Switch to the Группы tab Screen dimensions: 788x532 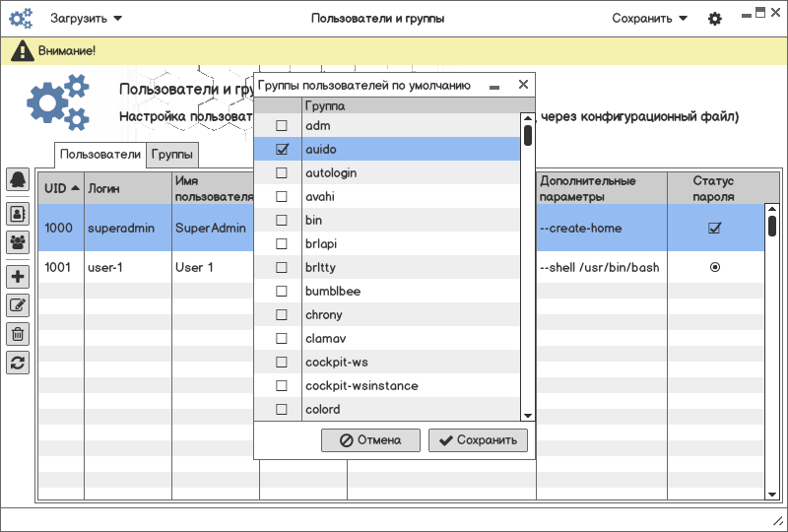click(x=173, y=155)
